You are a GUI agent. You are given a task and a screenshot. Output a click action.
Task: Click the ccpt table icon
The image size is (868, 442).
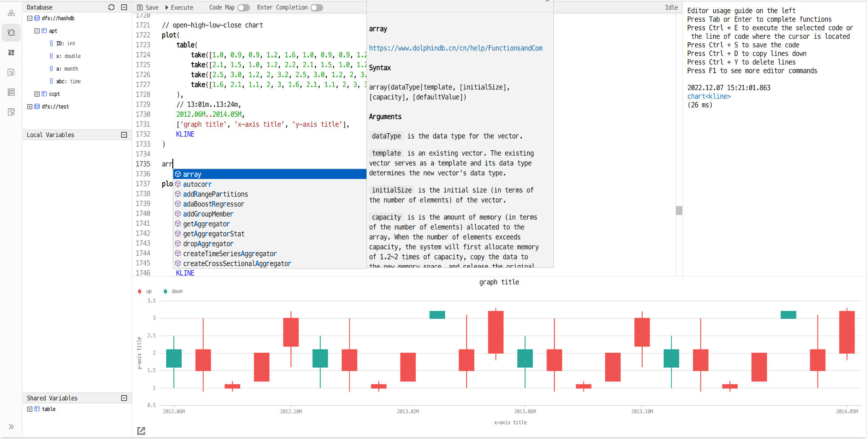[44, 94]
